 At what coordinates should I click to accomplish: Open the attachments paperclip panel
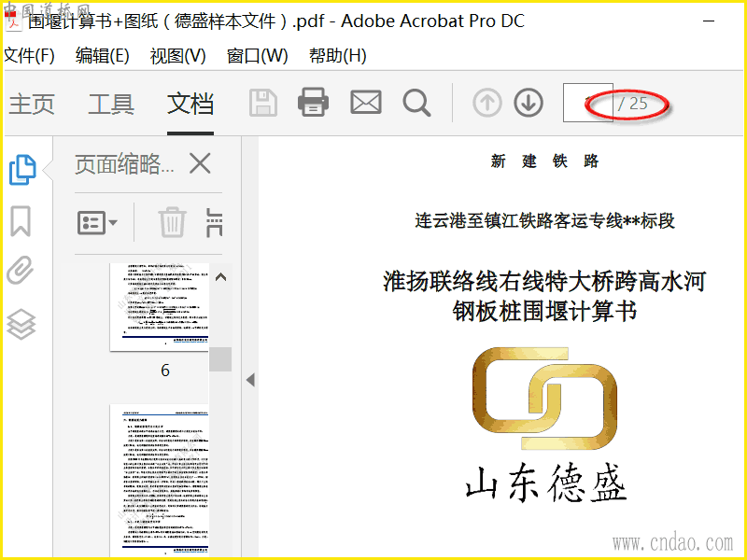pos(21,270)
